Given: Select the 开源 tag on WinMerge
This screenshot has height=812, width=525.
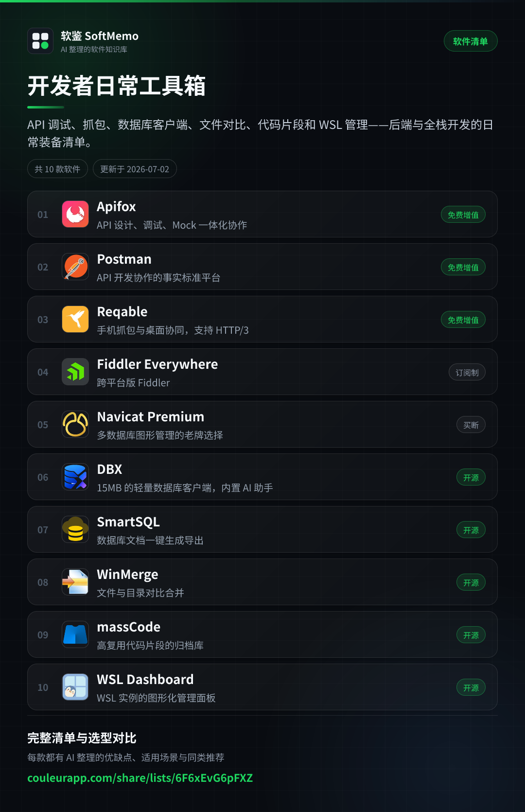Looking at the screenshot, I should point(471,582).
